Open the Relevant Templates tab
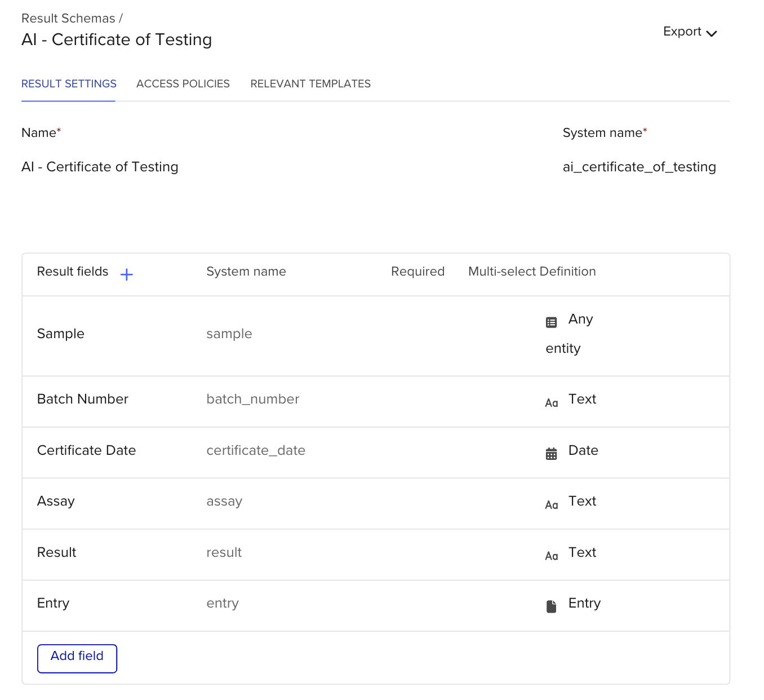This screenshot has height=700, width=764. 310,84
